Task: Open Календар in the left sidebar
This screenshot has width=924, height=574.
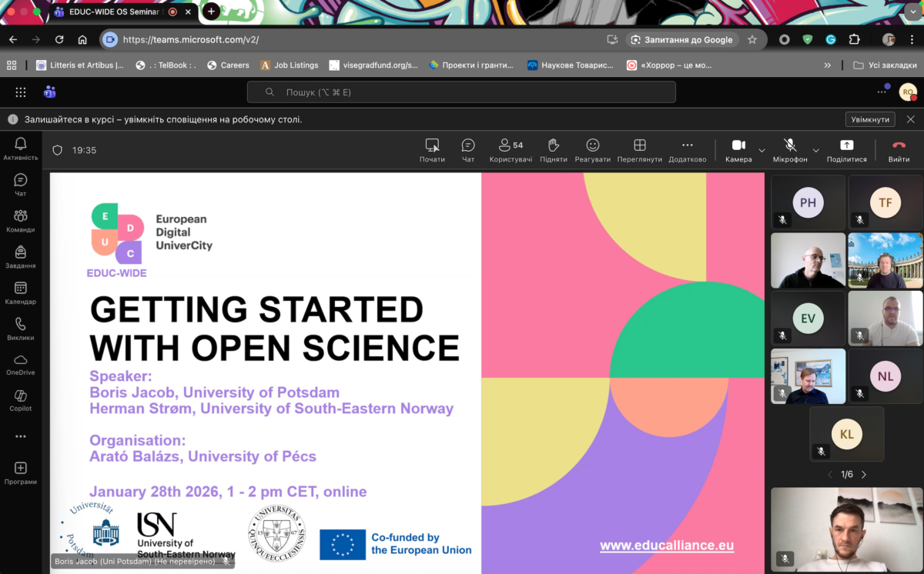Action: click(21, 292)
